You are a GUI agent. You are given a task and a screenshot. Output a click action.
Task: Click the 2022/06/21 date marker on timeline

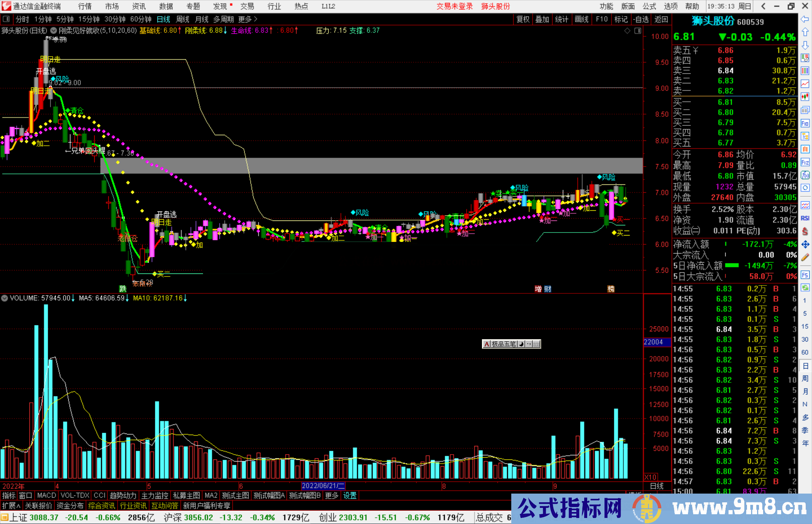tap(323, 486)
